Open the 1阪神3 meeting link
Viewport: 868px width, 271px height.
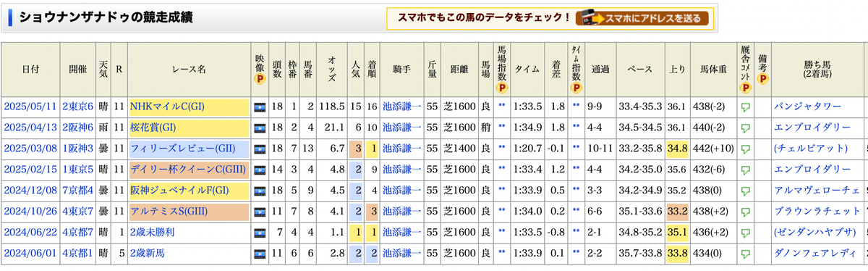point(77,149)
